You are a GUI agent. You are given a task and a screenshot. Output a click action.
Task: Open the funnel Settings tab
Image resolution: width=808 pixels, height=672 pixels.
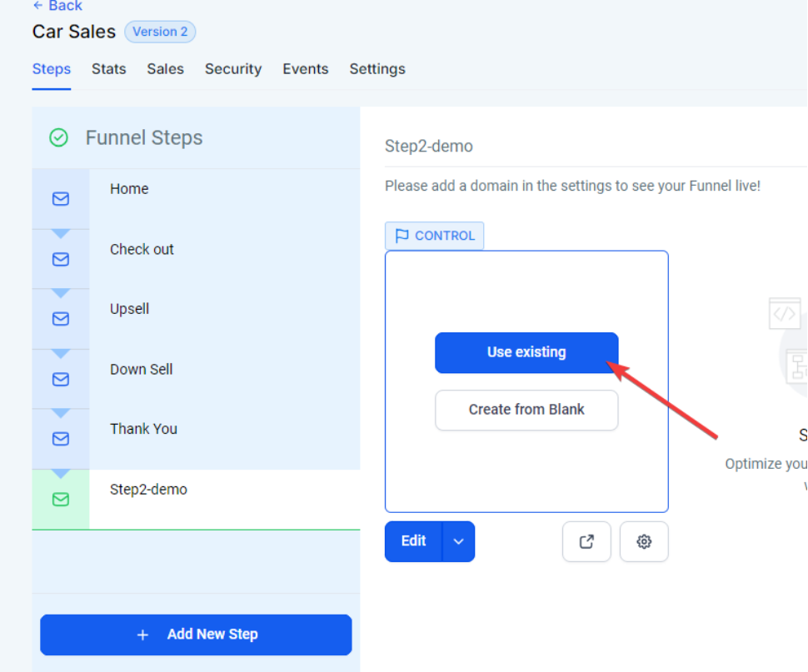[x=377, y=69]
